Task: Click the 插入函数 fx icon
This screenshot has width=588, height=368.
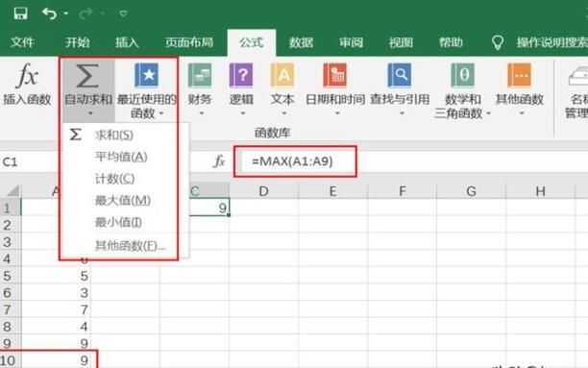Action: pos(27,75)
